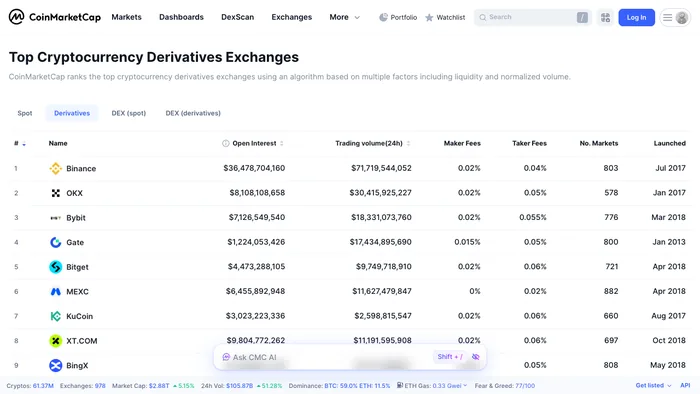Expand the ETH Gas dropdown
Viewport: 700px width, 394px height.
[x=465, y=386]
